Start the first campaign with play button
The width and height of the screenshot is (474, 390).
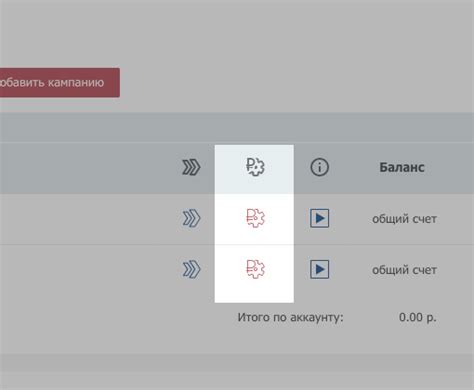[x=320, y=218]
